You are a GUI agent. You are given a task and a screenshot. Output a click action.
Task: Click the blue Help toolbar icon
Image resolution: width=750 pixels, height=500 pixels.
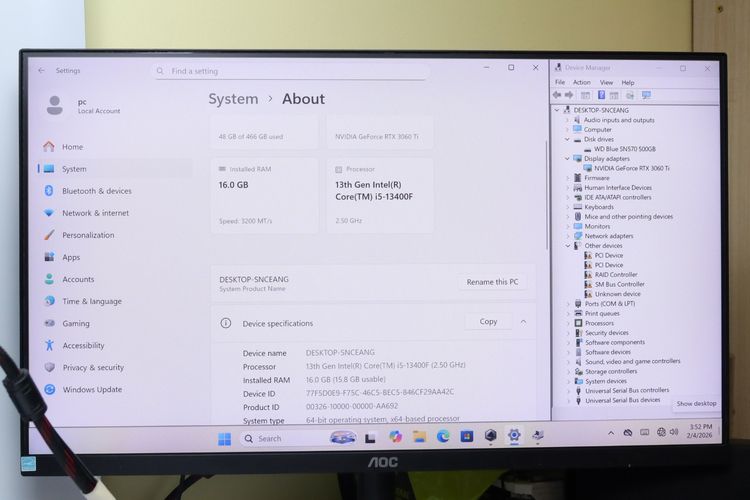(601, 95)
